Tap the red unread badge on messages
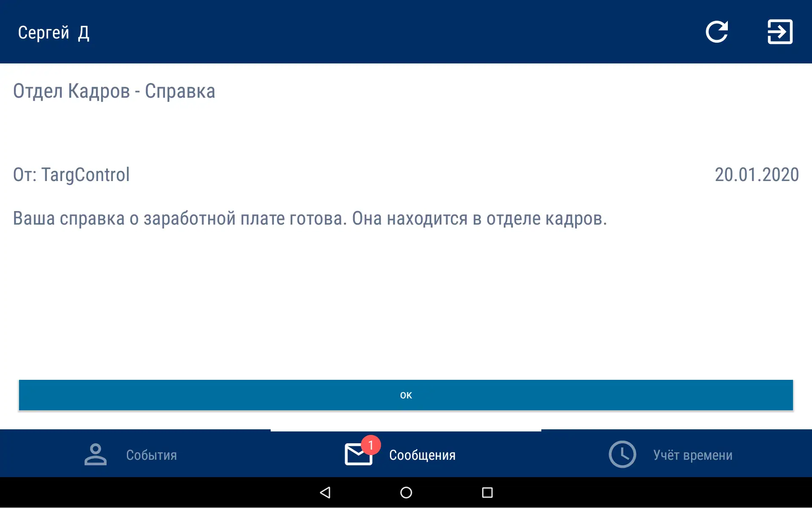 point(371,445)
